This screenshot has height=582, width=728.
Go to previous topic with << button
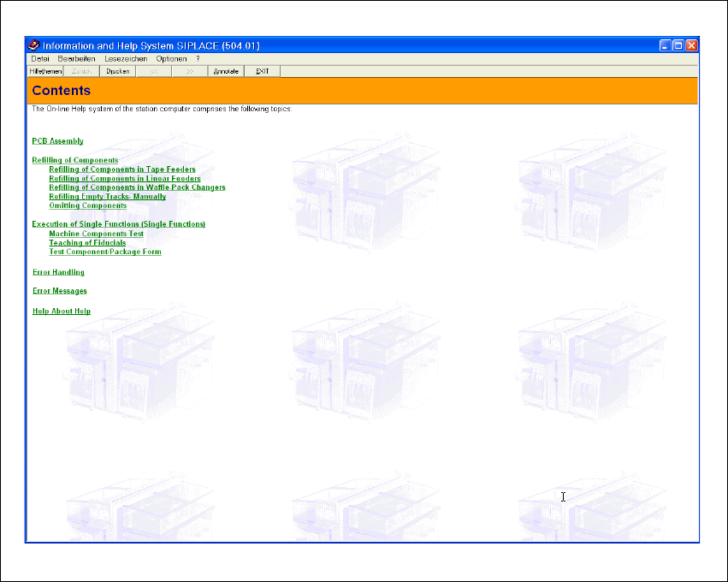click(x=154, y=71)
